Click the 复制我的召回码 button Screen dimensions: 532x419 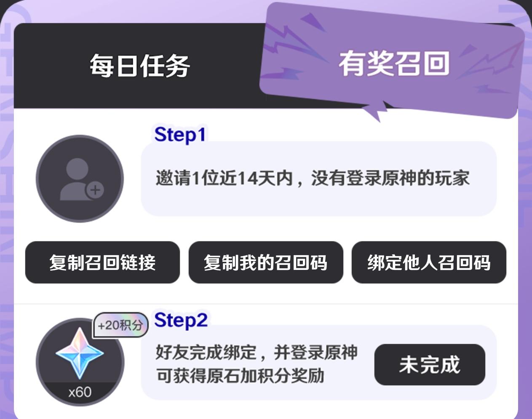[266, 262]
